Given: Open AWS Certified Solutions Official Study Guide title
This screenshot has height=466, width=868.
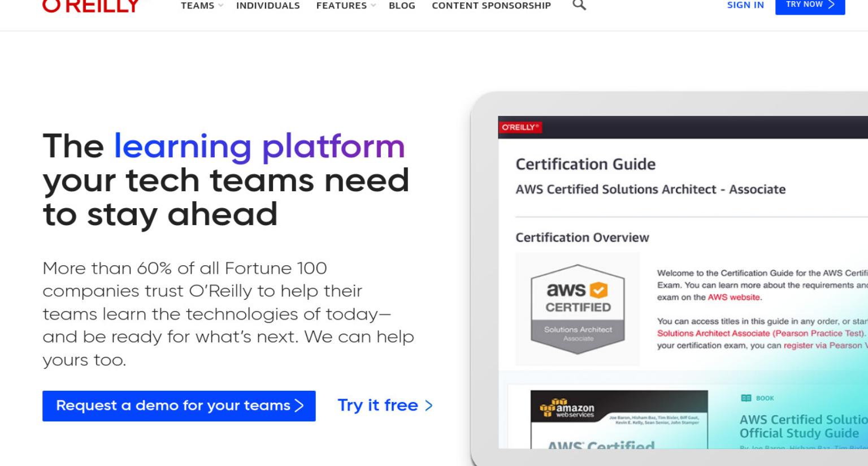Looking at the screenshot, I should tap(804, 426).
